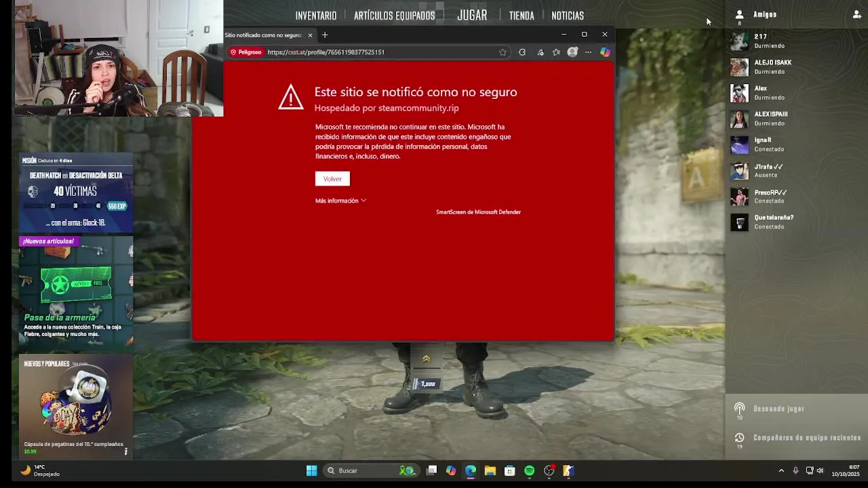
Task: Click the Volver button
Action: click(332, 179)
